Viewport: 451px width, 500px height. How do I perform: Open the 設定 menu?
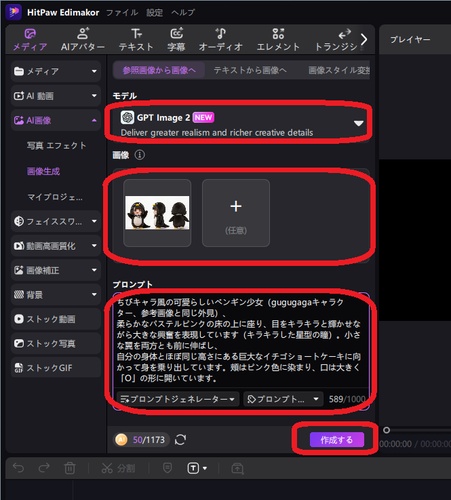[x=154, y=13]
